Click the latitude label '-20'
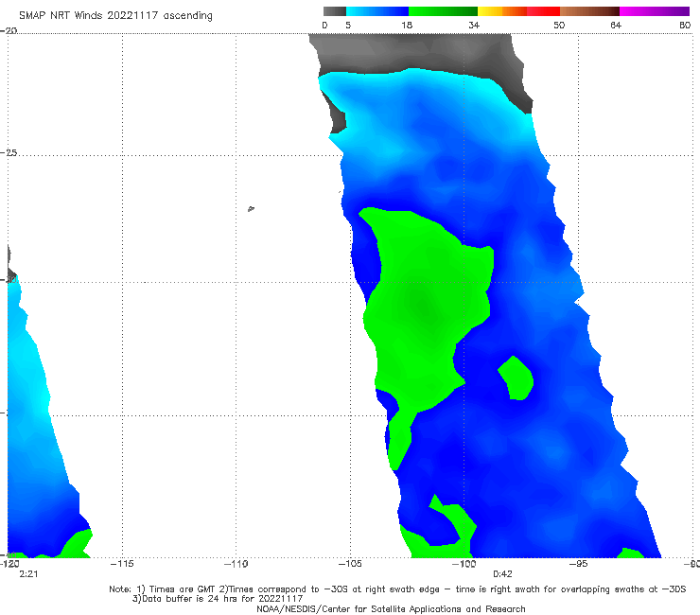Image resolution: width=700 pixels, height=615 pixels. pyautogui.click(x=9, y=30)
